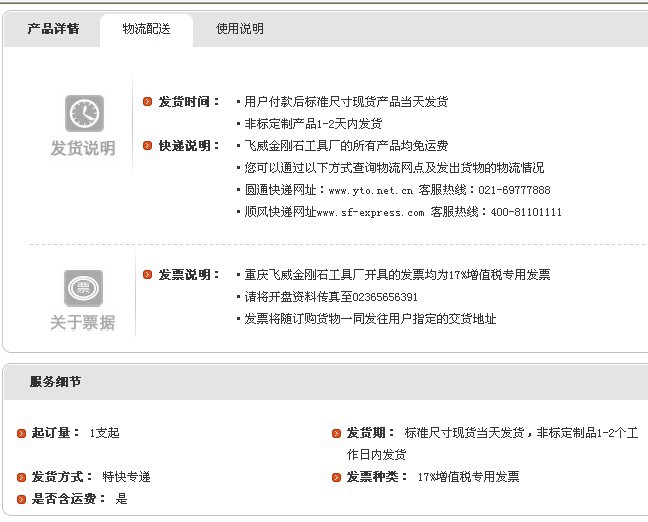Select the 物流配送 tab
The width and height of the screenshot is (648, 522).
(x=147, y=29)
